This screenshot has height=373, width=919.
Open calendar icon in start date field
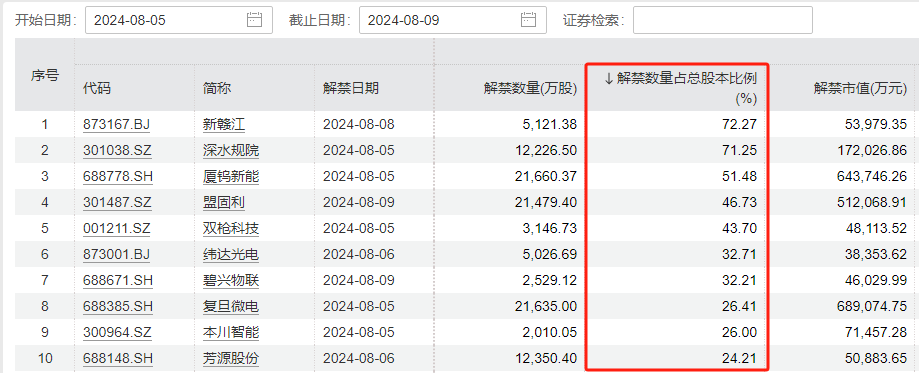tap(254, 20)
